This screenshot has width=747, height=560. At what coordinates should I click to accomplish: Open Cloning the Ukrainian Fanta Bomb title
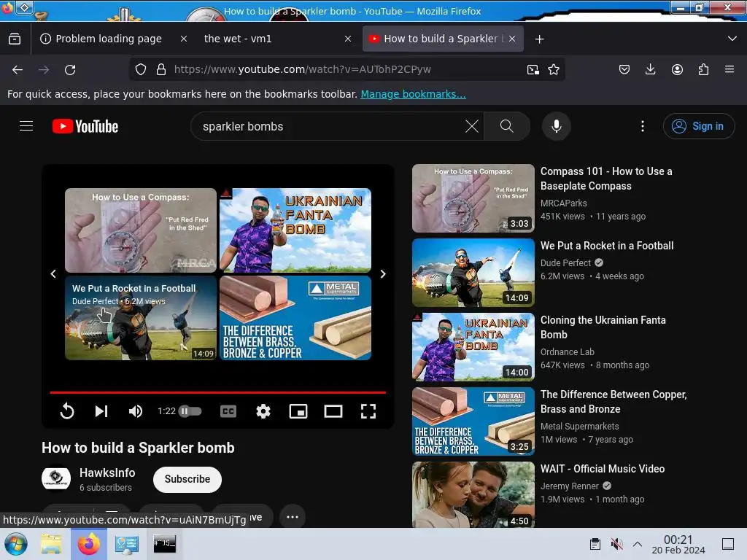tap(603, 327)
